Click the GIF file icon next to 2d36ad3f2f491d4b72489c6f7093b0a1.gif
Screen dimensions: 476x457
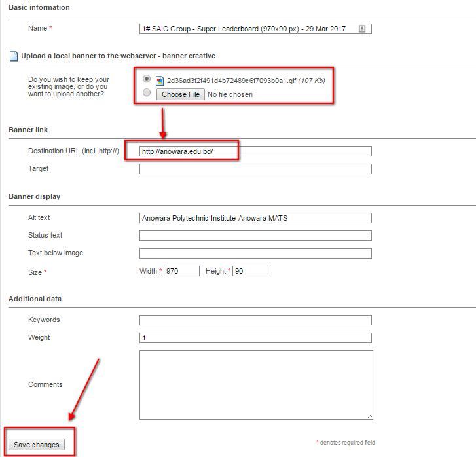160,81
